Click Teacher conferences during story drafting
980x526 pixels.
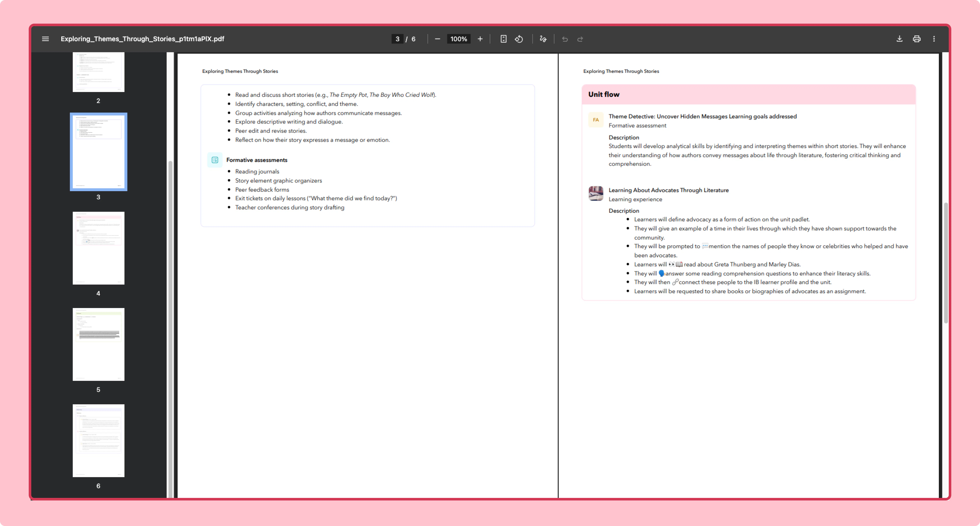(x=290, y=207)
